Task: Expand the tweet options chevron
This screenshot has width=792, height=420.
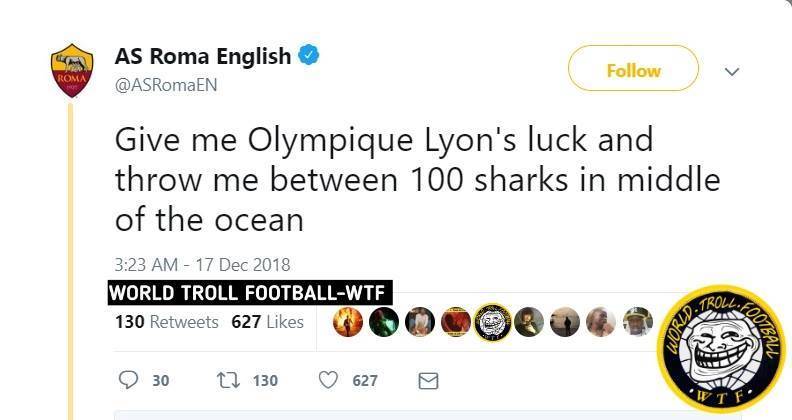Action: click(732, 71)
